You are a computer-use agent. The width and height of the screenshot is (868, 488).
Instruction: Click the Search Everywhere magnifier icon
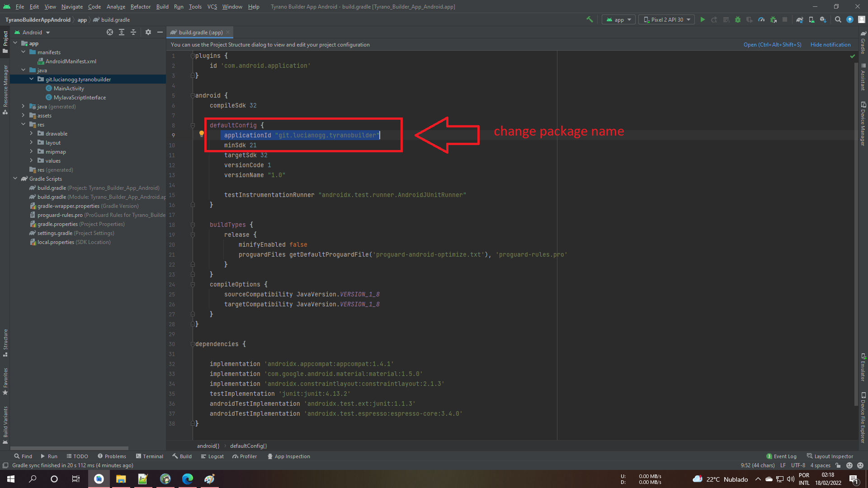(x=838, y=19)
